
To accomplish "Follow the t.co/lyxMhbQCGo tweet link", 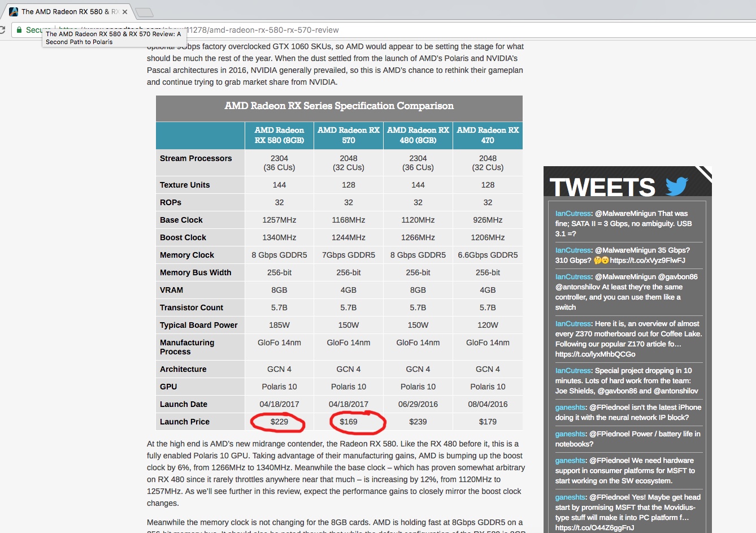I will click(596, 354).
